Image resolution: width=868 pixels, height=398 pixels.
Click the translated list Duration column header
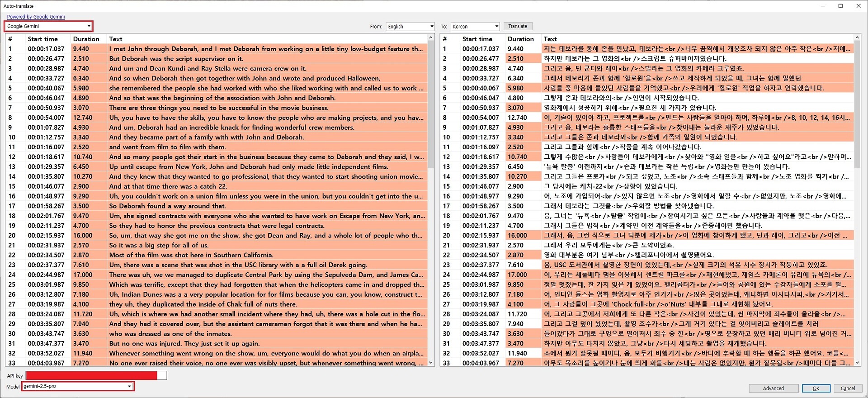[x=520, y=39]
